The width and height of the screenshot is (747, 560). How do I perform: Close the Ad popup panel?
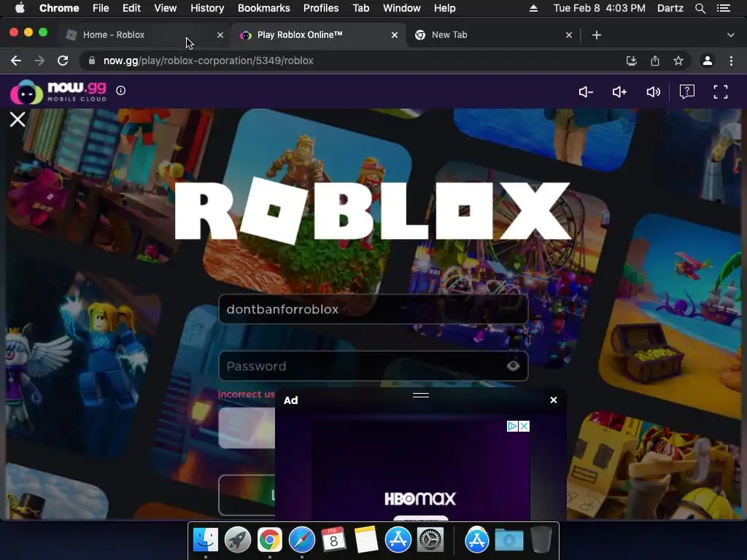coord(553,400)
